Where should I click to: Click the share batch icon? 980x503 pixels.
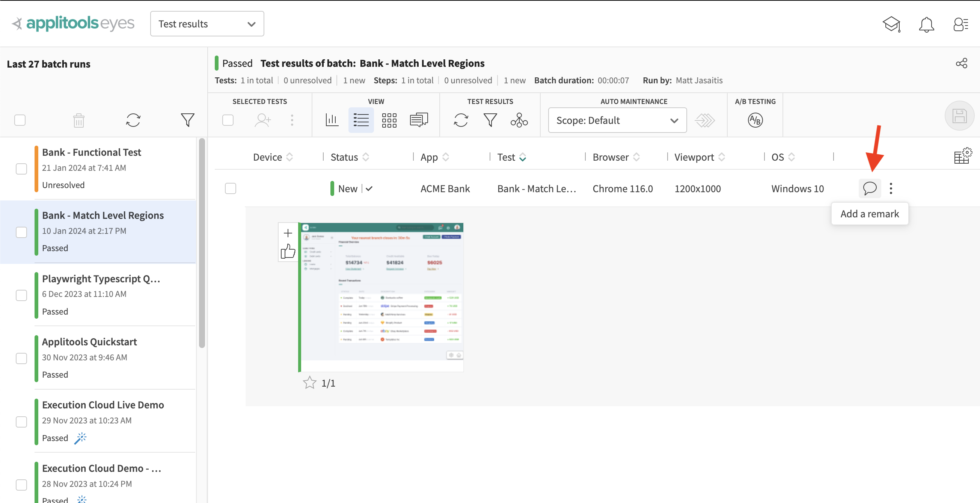(961, 63)
